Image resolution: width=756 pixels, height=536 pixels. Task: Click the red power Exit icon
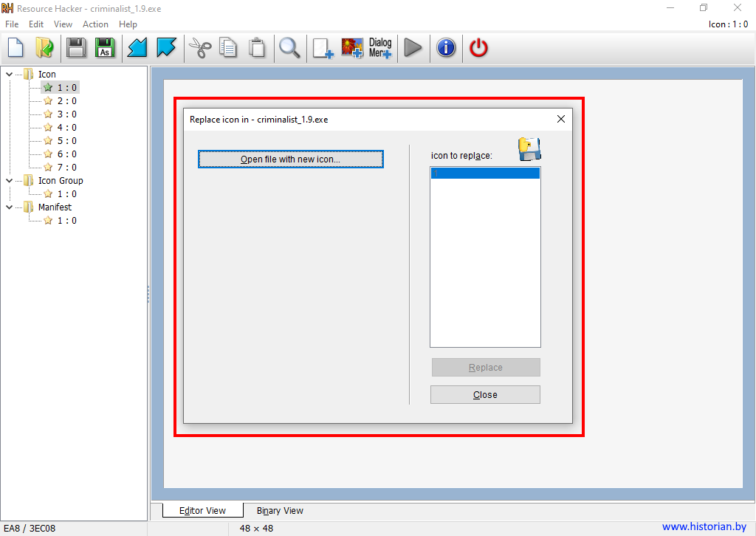click(x=479, y=49)
